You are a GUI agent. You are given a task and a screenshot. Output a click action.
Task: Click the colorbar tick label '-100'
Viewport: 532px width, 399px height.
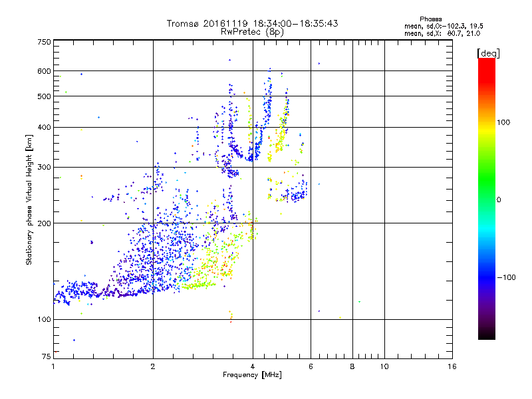coord(506,277)
